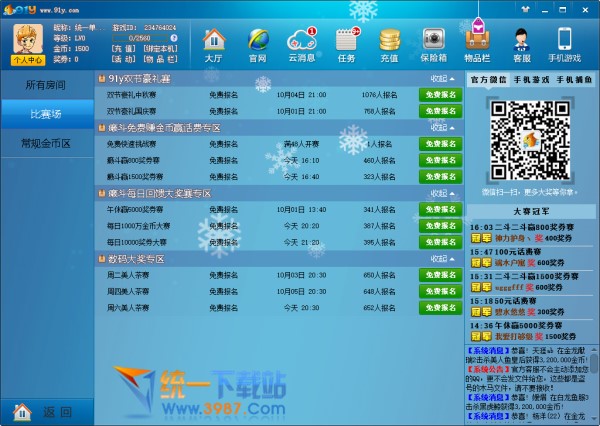This screenshot has height=426, width=600.
Task: Click the 返回 back button
Action: [46, 411]
